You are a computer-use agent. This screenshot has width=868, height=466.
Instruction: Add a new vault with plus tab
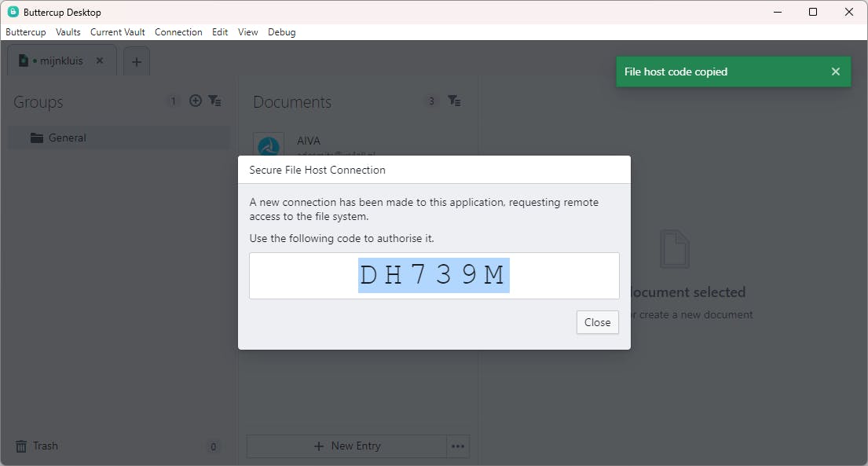click(x=137, y=61)
